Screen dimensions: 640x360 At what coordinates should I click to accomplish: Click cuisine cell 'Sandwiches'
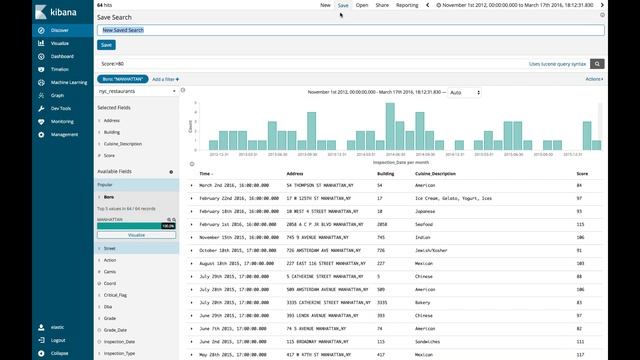[427, 342]
